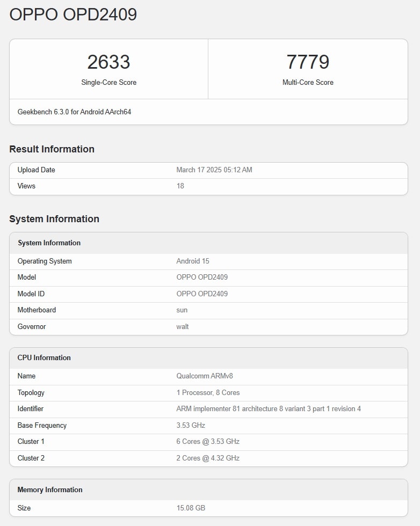Click the Single-Core Score label
This screenshot has width=420, height=526.
(x=108, y=83)
